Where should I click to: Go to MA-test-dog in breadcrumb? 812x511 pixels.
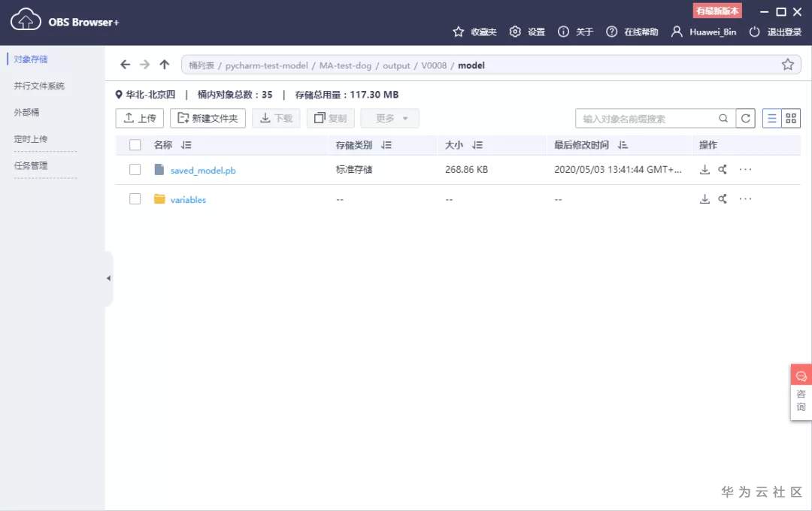pyautogui.click(x=345, y=65)
